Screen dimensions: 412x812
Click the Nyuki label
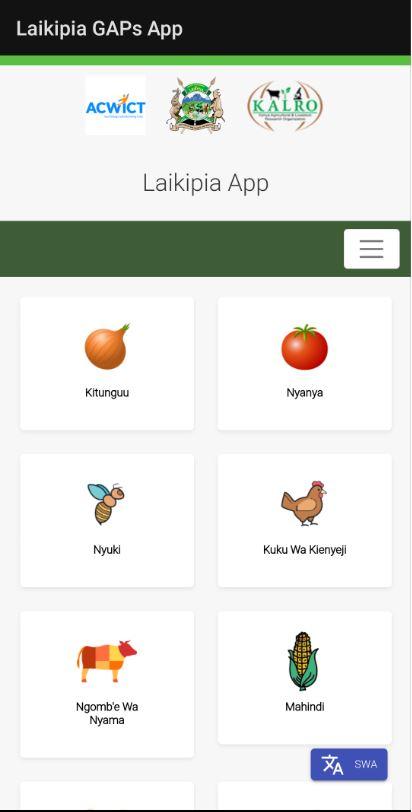[107, 549]
